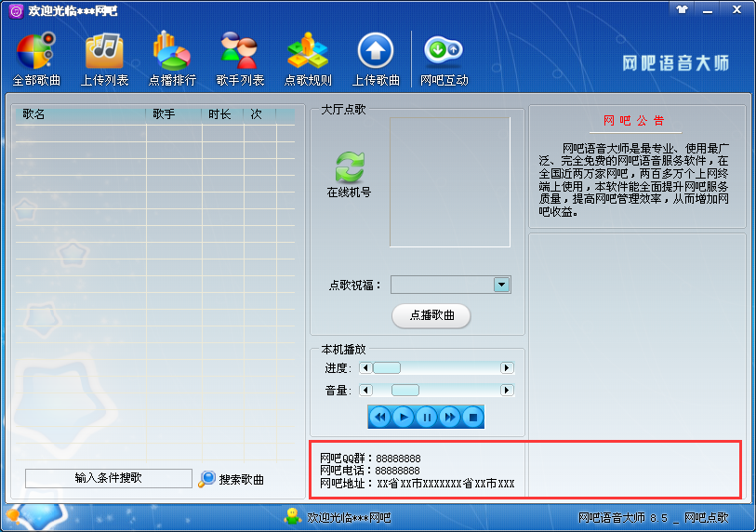Close the window
The image size is (756, 532).
click(736, 9)
